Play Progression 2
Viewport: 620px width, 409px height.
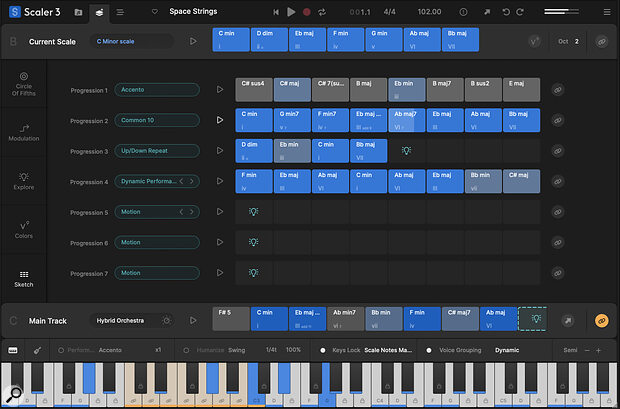(x=220, y=120)
